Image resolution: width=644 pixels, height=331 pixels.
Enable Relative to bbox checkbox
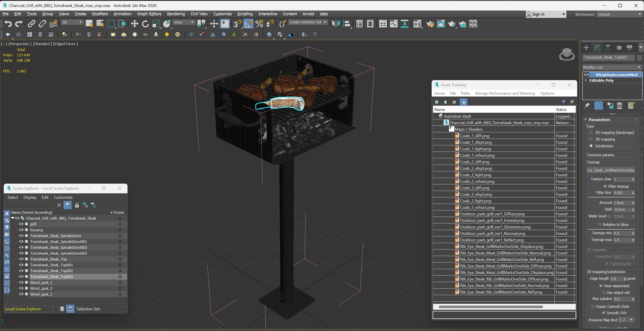point(600,224)
